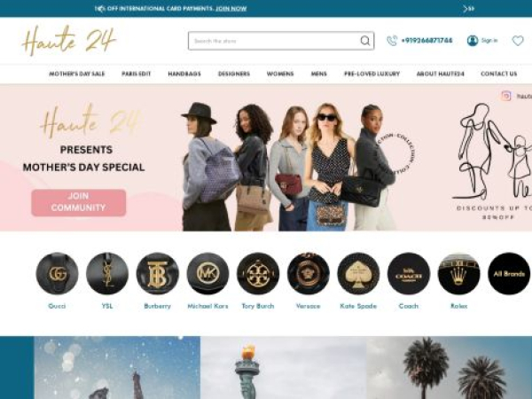Open the wishlist heart icon

(518, 41)
